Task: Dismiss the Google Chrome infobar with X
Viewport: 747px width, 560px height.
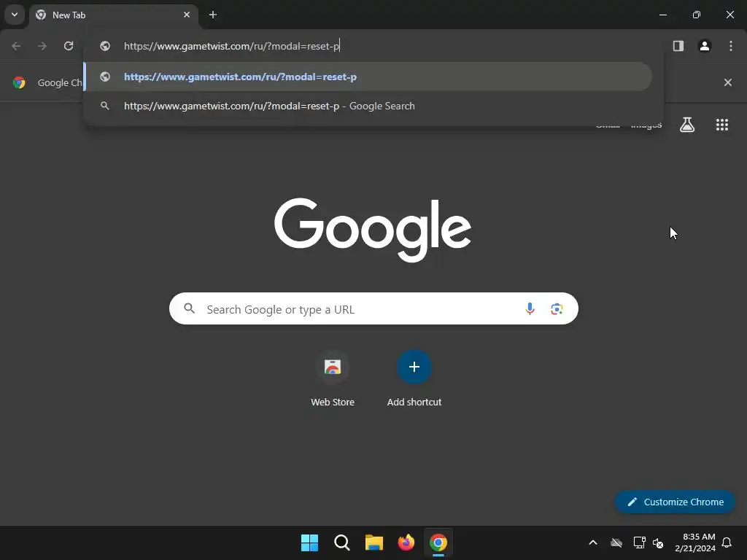Action: tap(727, 82)
